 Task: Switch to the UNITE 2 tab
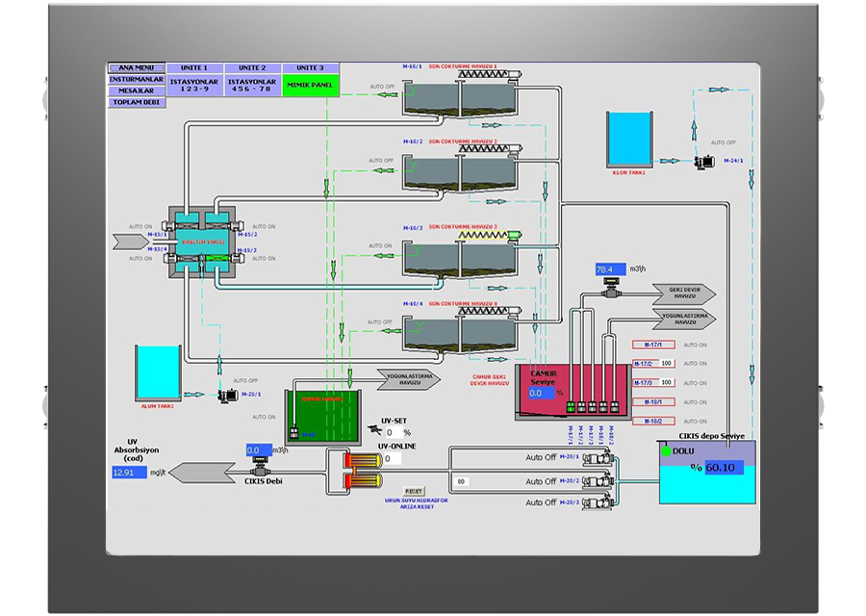click(252, 68)
